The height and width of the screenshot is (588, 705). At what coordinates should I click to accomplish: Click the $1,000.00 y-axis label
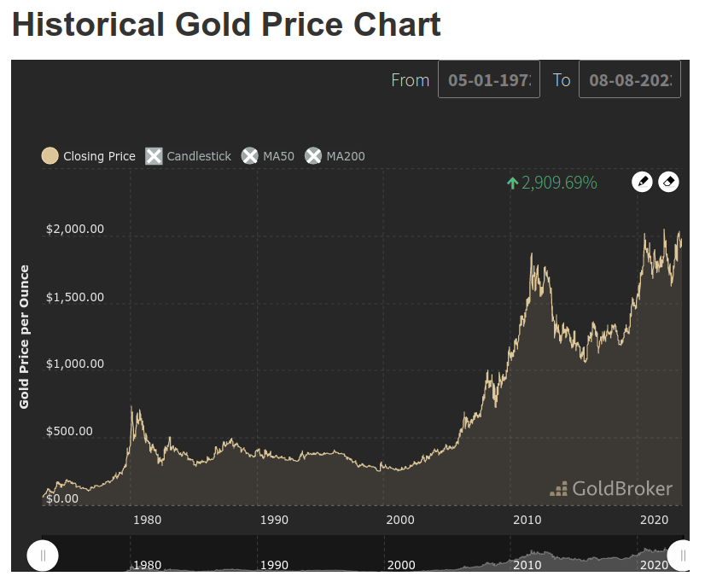point(75,364)
